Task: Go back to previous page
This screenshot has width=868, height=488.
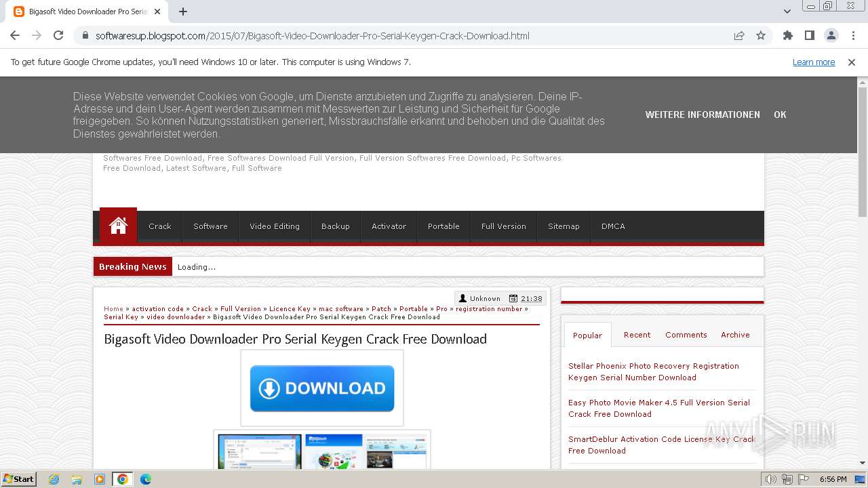Action: tap(15, 36)
